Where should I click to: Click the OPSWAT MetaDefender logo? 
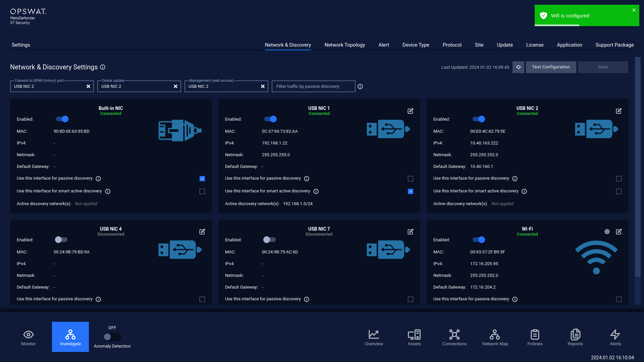point(28,16)
